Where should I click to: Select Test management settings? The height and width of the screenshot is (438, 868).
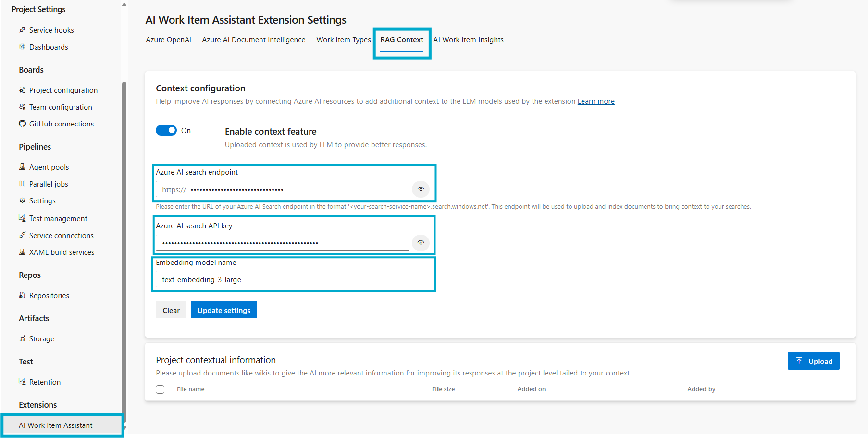point(59,218)
